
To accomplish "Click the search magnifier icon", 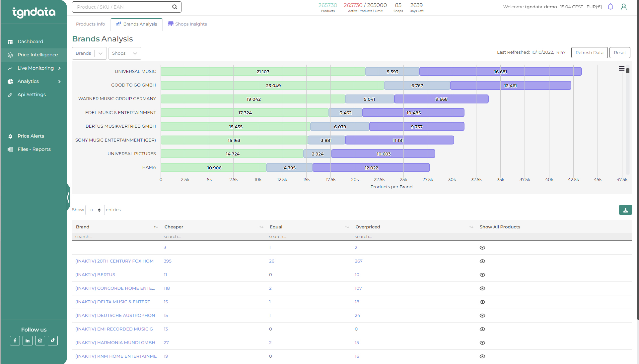I will pyautogui.click(x=175, y=7).
